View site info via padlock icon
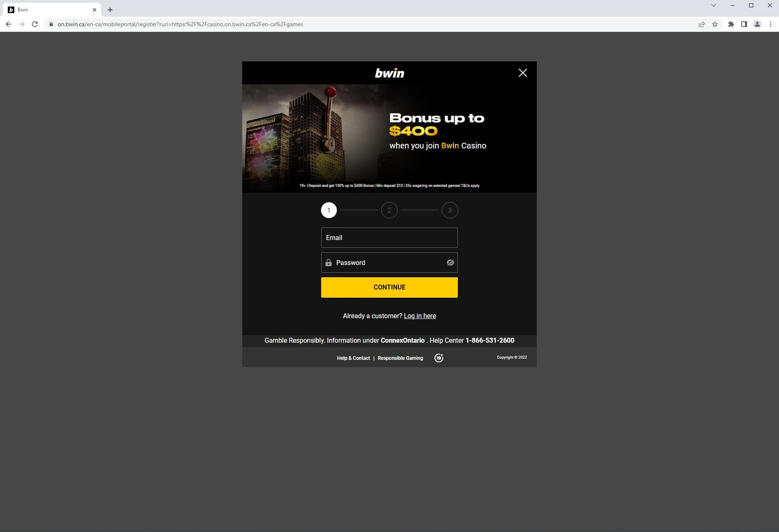Screen dimensions: 779x532 tap(51, 24)
